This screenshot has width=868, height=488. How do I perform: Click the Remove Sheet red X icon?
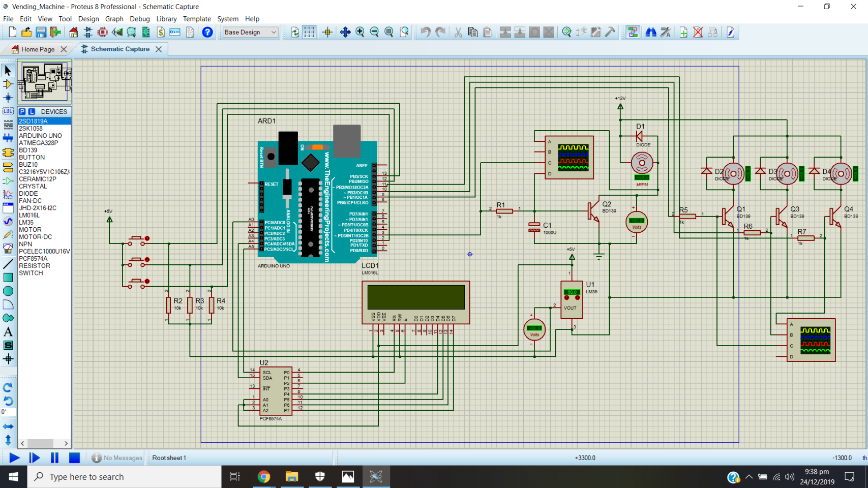click(x=698, y=32)
